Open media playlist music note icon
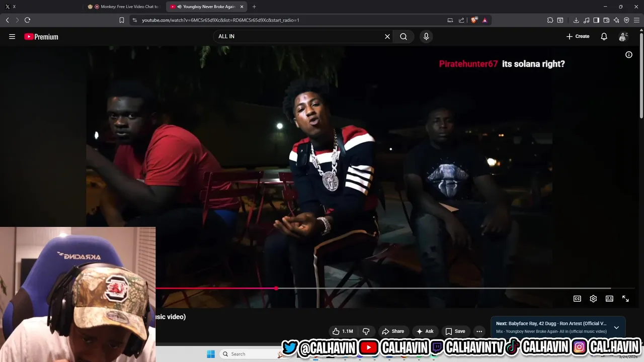The height and width of the screenshot is (362, 644). point(586,20)
